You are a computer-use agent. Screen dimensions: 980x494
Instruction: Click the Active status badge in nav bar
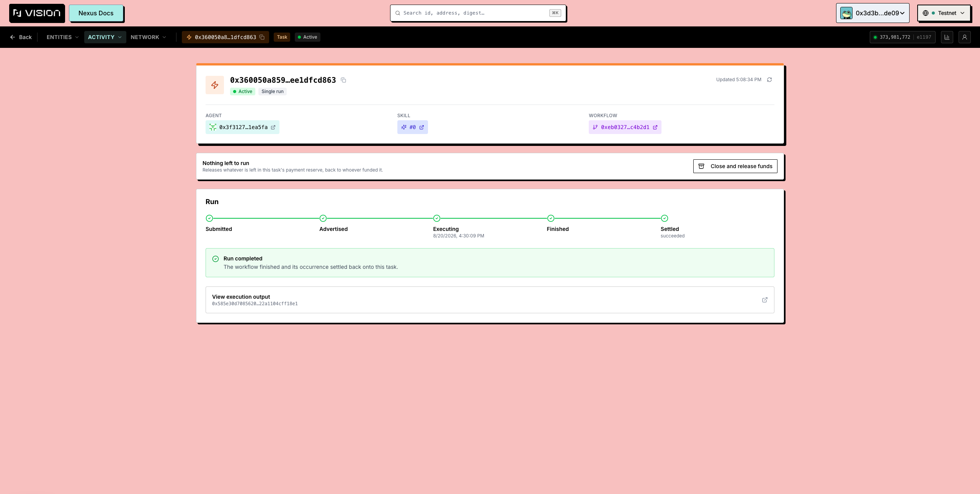(307, 37)
